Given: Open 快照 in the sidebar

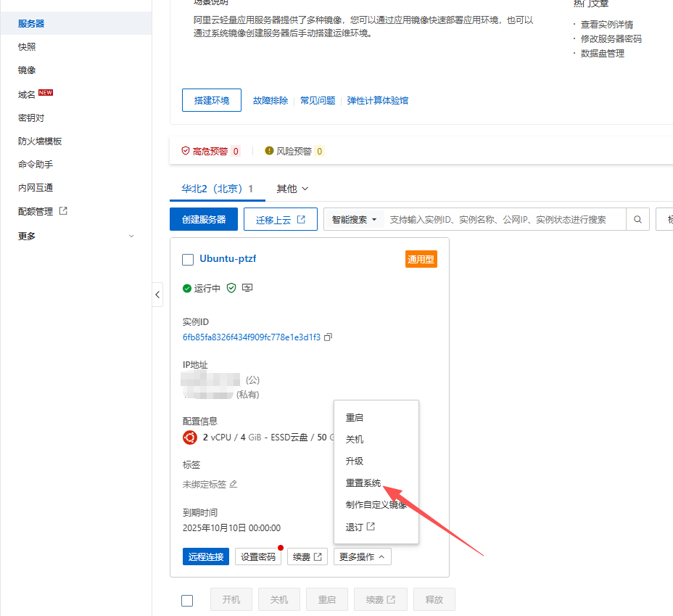Looking at the screenshot, I should click(x=27, y=46).
